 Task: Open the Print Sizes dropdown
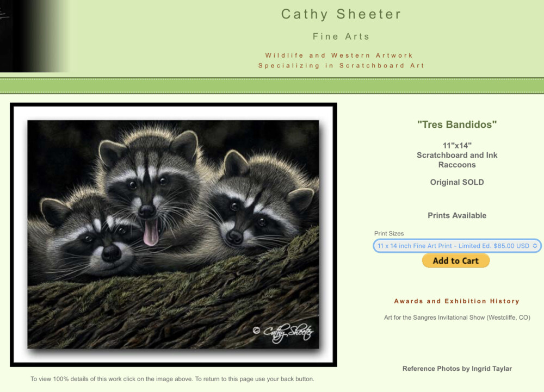[x=457, y=246]
